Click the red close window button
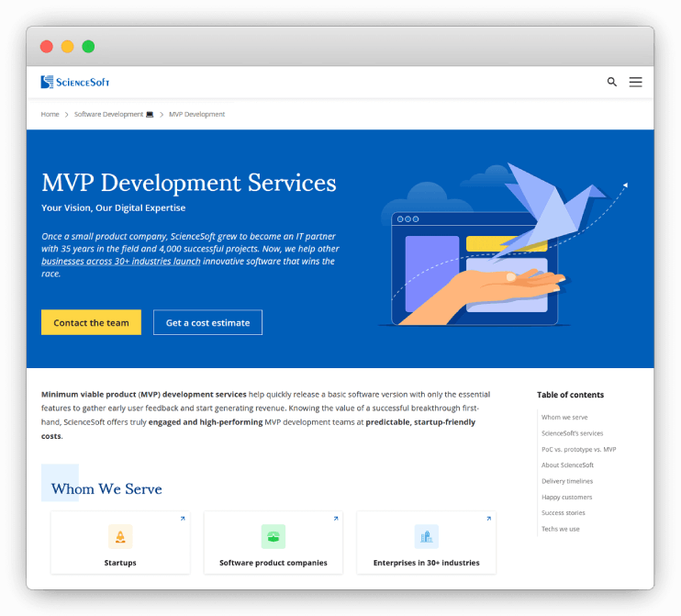Screen dimensions: 681x616 point(47,47)
